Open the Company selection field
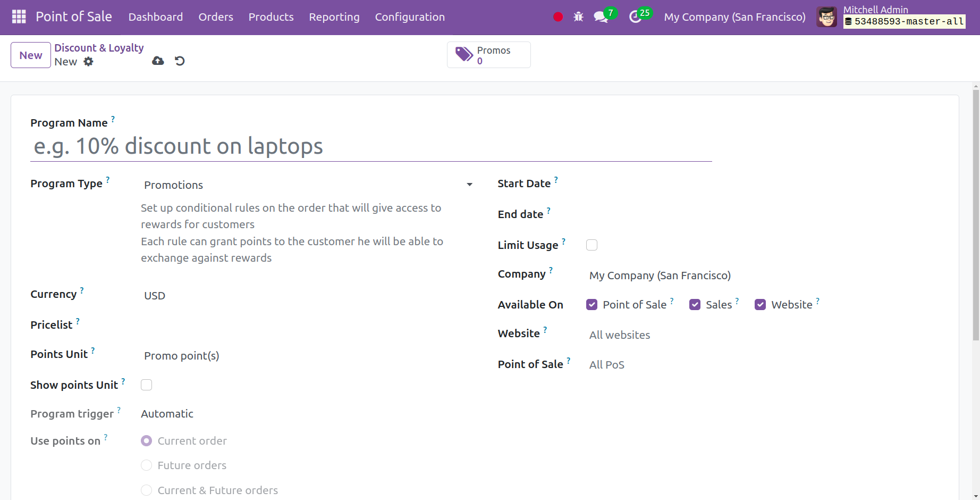 (x=660, y=276)
